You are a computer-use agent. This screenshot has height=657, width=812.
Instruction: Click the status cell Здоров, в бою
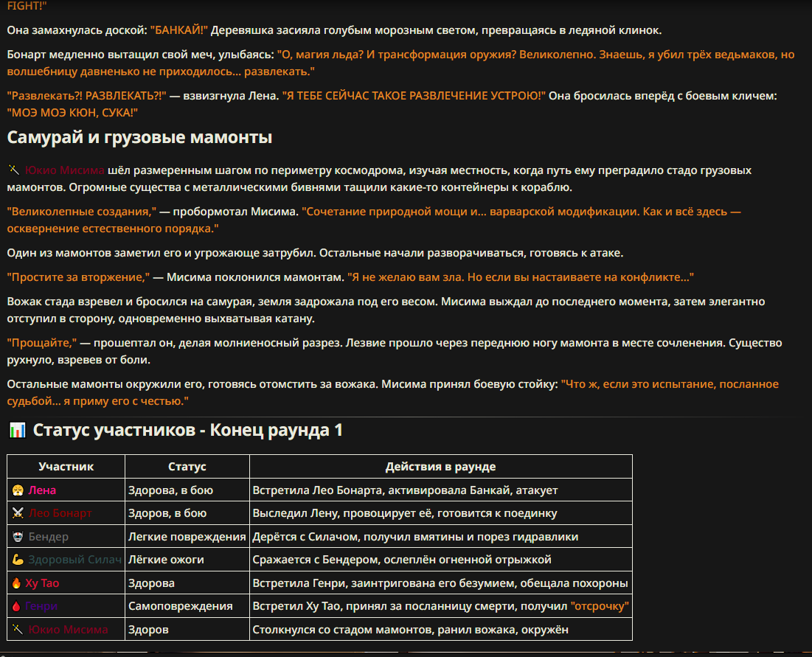[187, 513]
